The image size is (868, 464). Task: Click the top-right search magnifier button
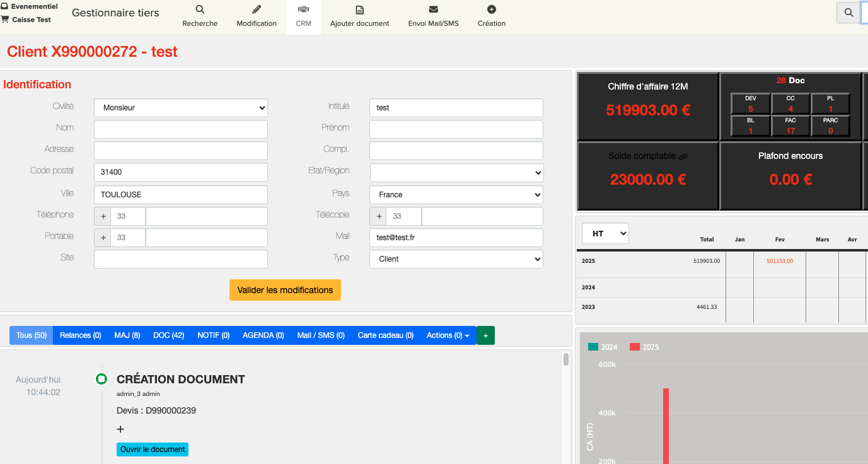[848, 13]
